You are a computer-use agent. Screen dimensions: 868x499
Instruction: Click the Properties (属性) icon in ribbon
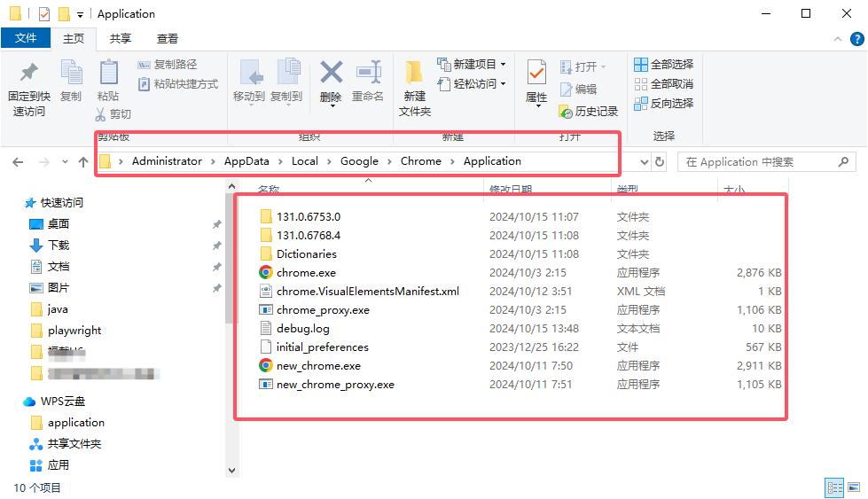(x=536, y=74)
